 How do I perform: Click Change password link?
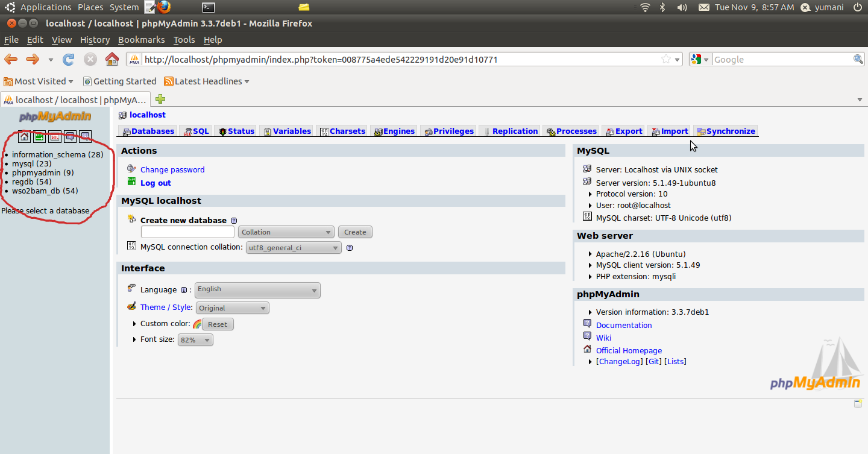tap(172, 170)
